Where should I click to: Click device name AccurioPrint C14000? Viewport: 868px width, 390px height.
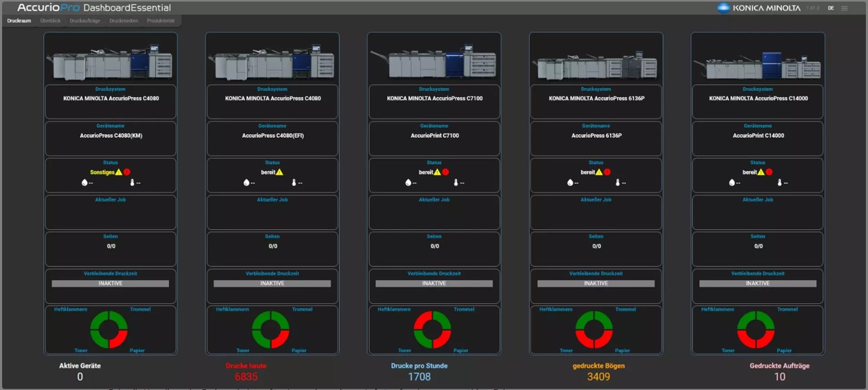758,136
